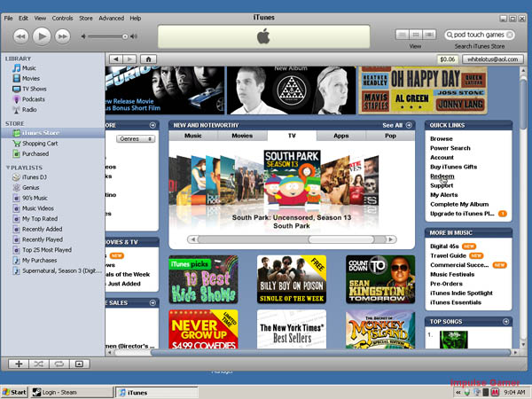Open the Genres dropdown
532x399 pixels.
click(x=136, y=139)
